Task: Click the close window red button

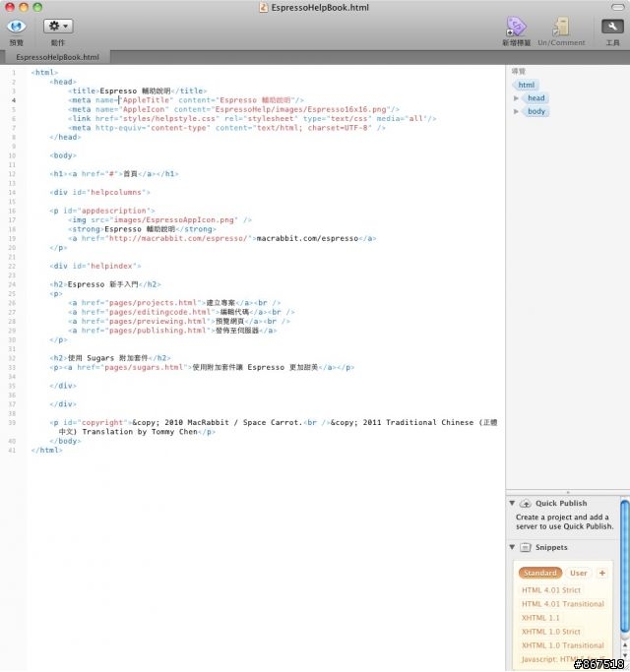Action: tap(10, 7)
